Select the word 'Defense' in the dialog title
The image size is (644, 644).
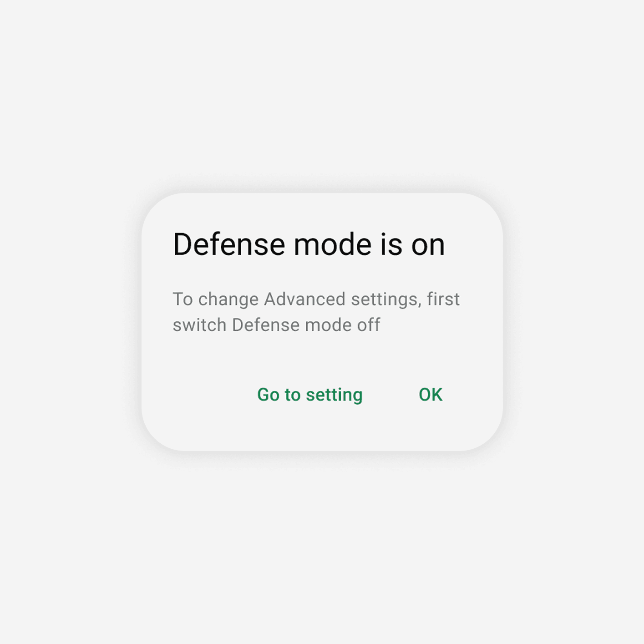(x=229, y=244)
